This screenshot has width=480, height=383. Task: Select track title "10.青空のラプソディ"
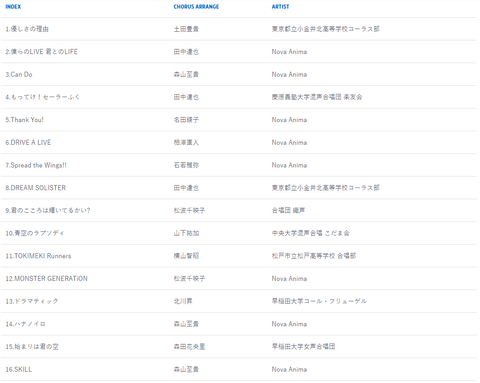(35, 233)
